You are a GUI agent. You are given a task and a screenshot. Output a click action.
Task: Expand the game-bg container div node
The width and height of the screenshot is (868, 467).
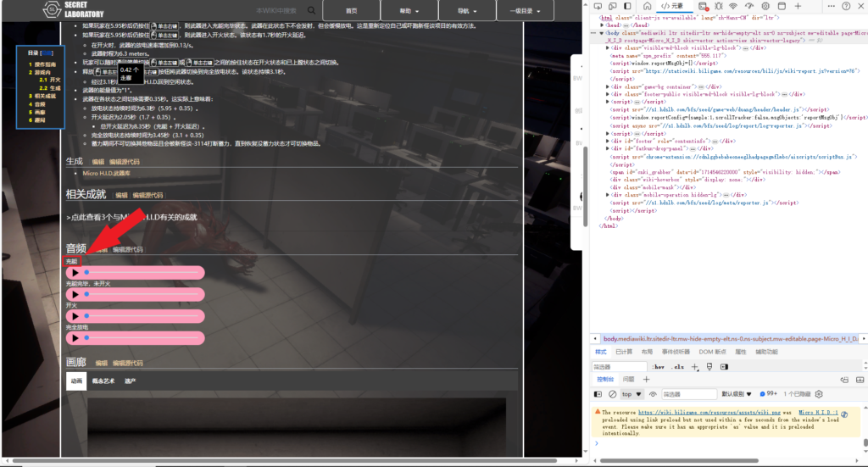coord(608,86)
